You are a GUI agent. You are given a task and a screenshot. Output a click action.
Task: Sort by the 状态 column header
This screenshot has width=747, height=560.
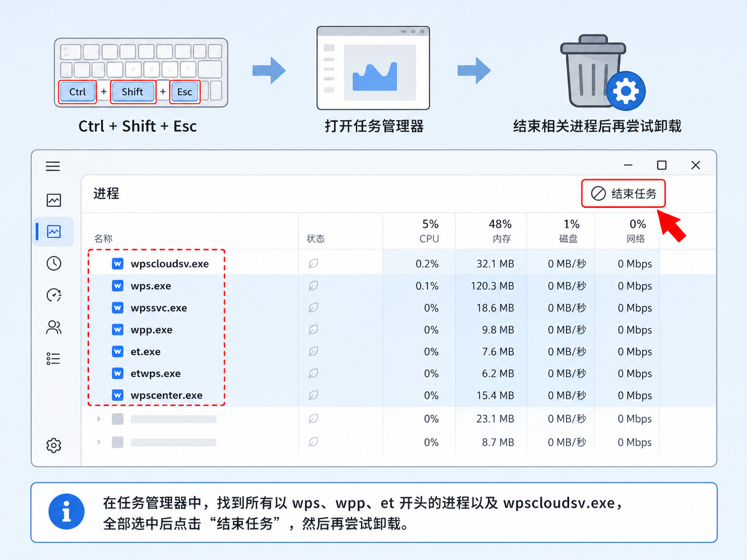coord(316,238)
